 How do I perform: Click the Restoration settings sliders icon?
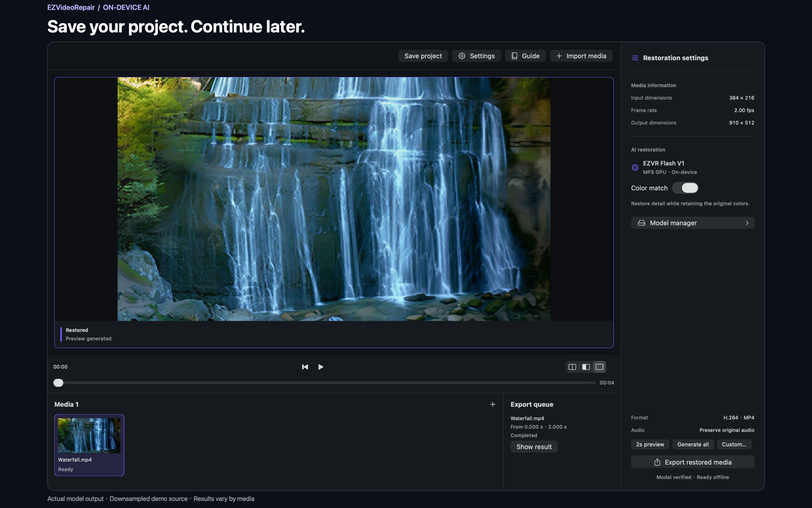pos(635,58)
